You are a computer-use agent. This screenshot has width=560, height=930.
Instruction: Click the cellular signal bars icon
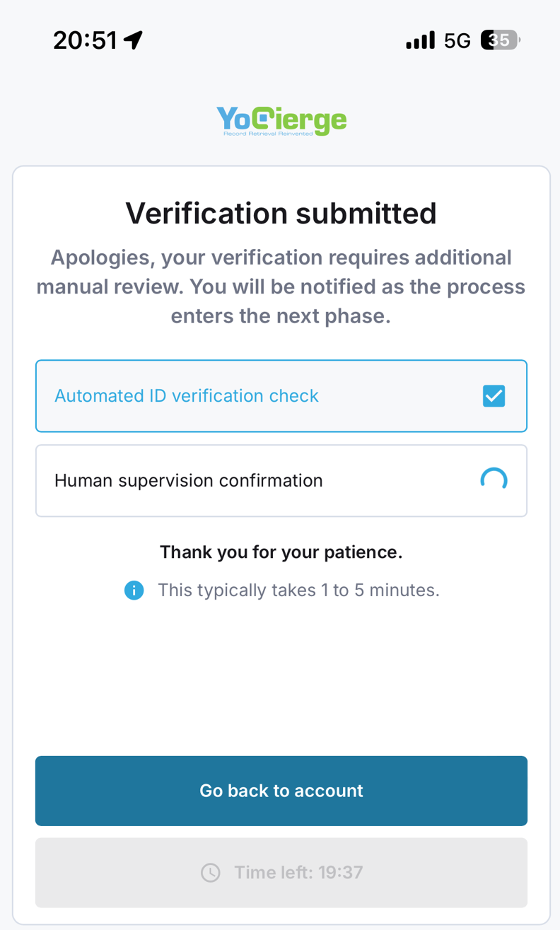420,40
